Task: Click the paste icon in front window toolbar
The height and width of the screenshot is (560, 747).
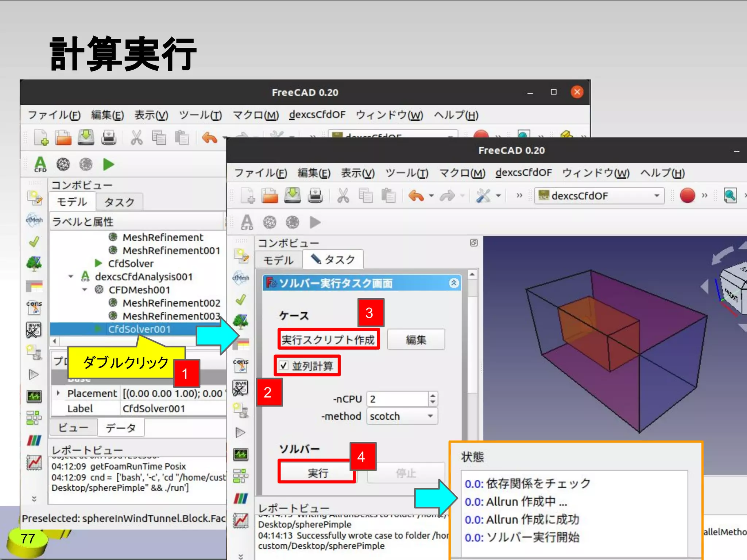Action: tap(388, 196)
